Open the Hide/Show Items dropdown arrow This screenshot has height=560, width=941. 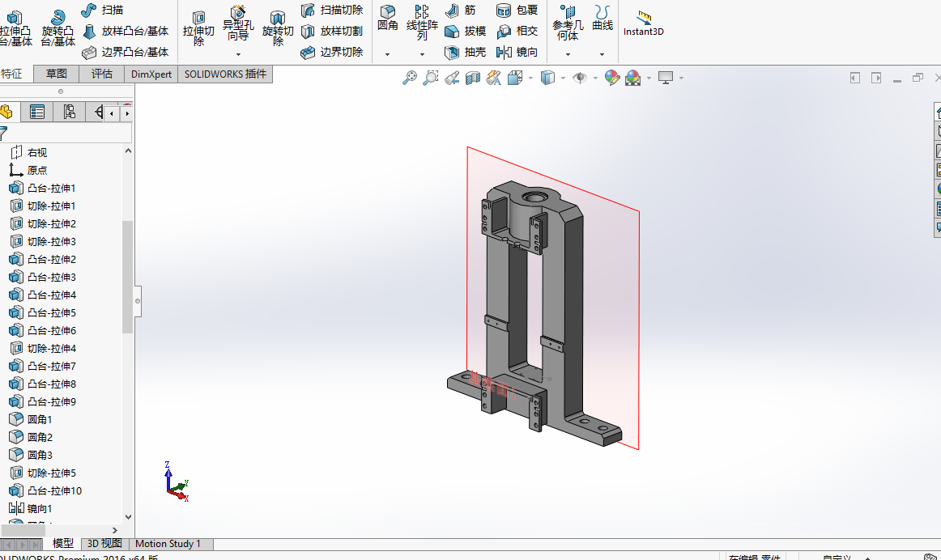595,78
